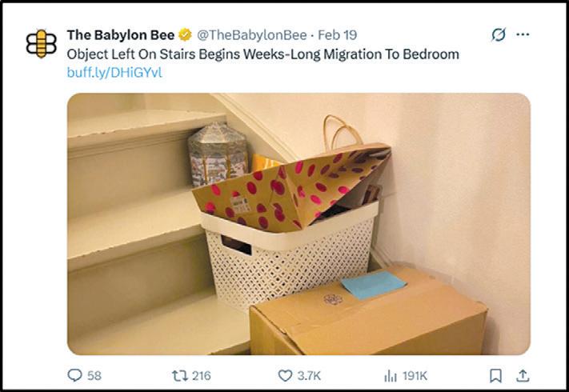Screen dimensions: 569x392
Task: Click the 191K views count
Action: coord(415,376)
